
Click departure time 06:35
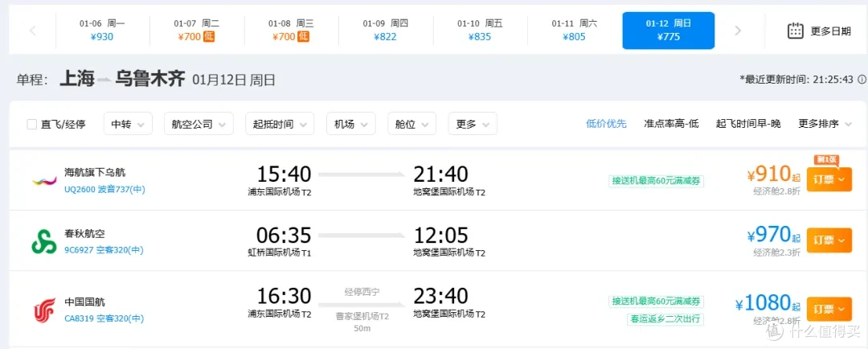[284, 235]
